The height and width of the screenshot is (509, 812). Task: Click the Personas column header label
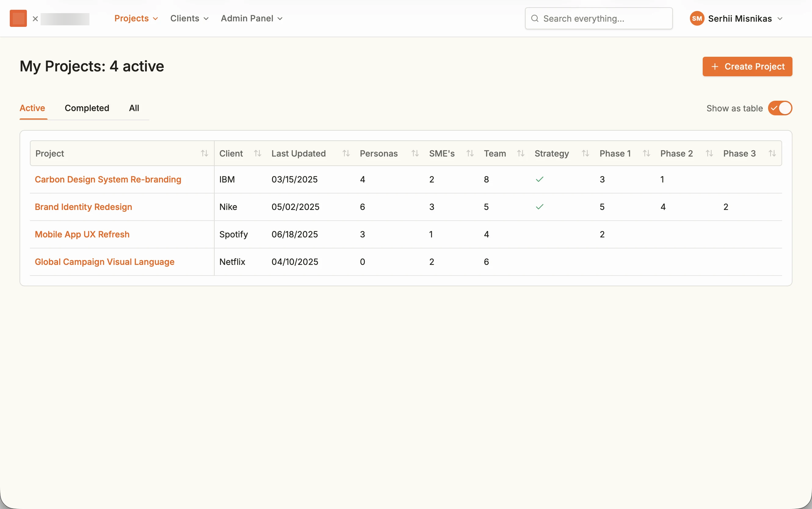[379, 153]
